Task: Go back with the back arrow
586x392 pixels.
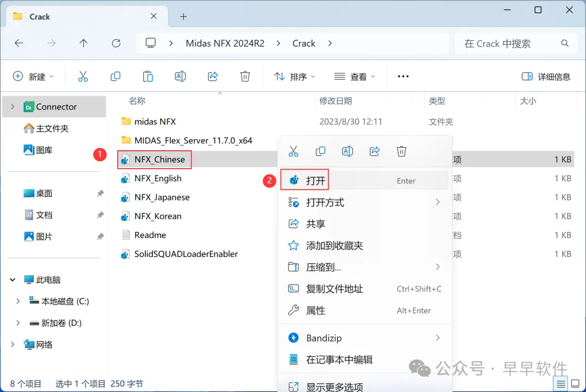Action: [19, 43]
